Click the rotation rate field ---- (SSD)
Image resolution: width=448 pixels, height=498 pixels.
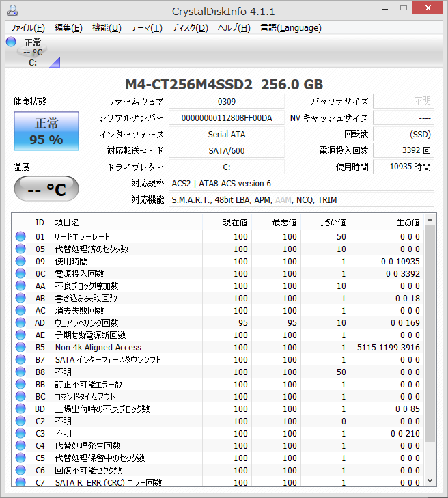click(x=403, y=135)
